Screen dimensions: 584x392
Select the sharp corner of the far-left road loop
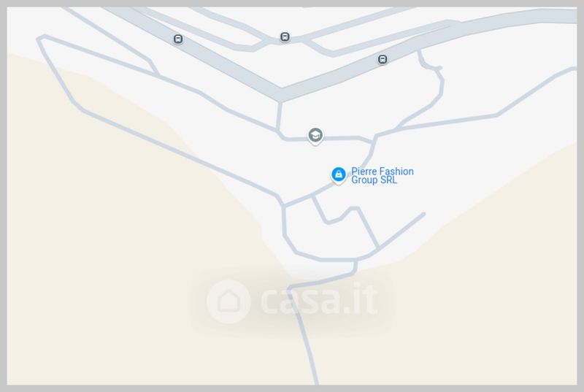point(40,38)
